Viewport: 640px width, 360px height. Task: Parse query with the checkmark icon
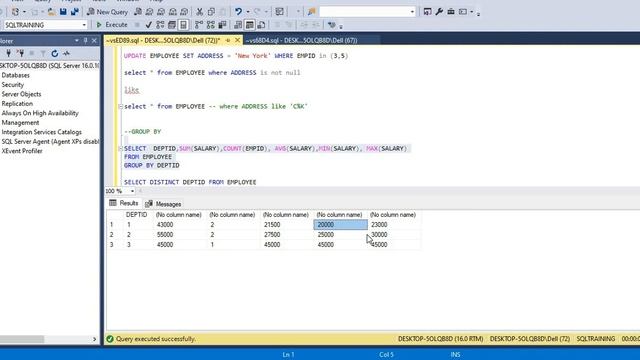point(149,25)
